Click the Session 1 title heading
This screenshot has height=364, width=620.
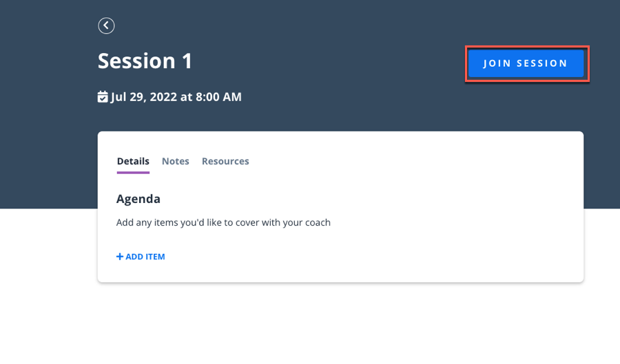[x=145, y=61]
